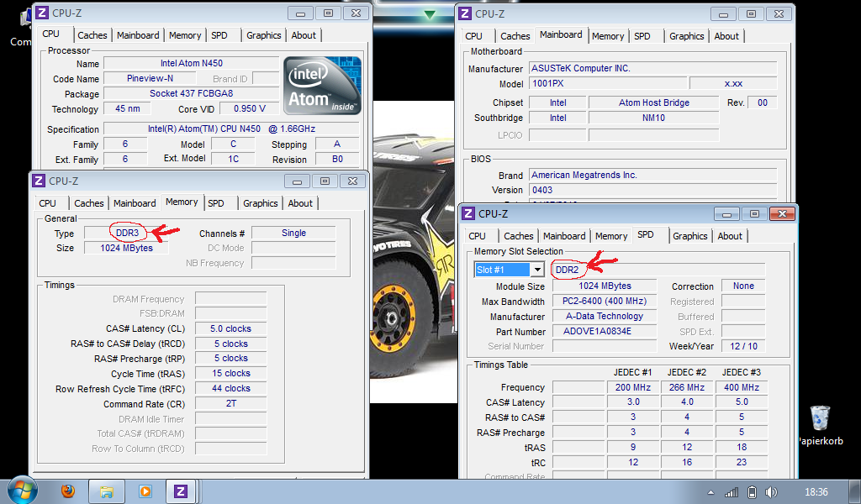
Task: Click the Socket 437 FCBGA8 package value
Action: click(191, 93)
